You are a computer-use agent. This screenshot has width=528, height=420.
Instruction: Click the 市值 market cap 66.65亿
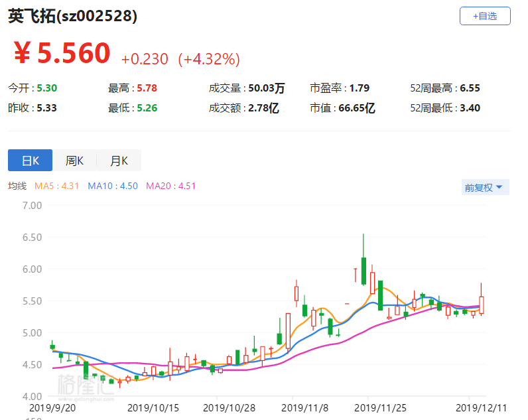pos(357,107)
